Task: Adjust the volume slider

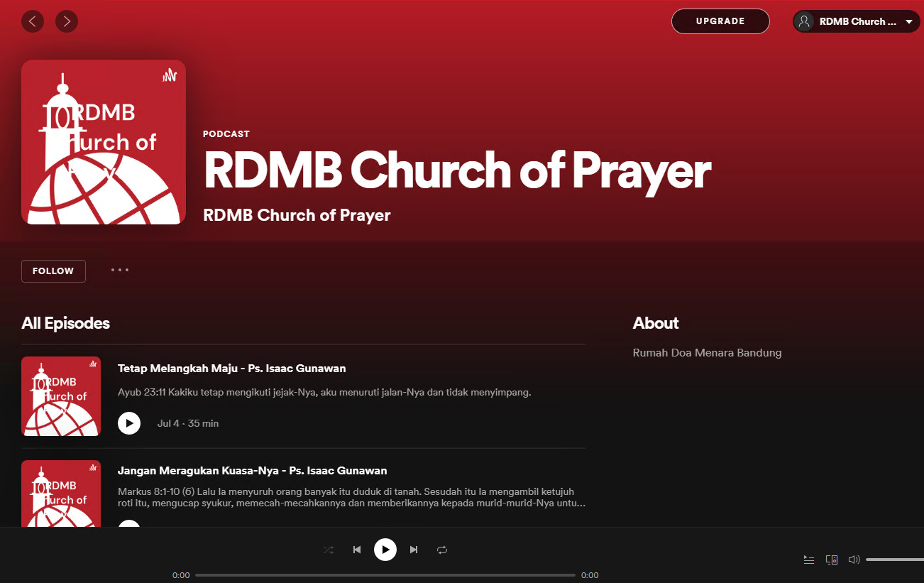Action: (895, 560)
